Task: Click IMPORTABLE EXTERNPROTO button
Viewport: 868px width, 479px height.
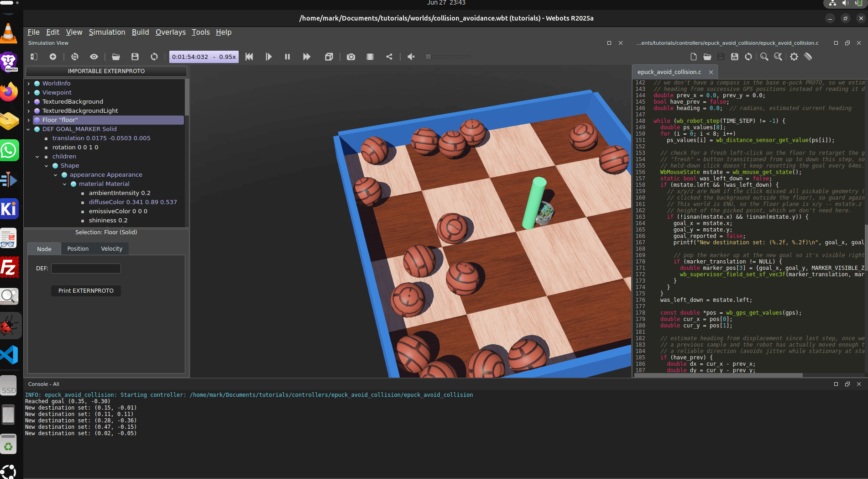Action: 106,71
